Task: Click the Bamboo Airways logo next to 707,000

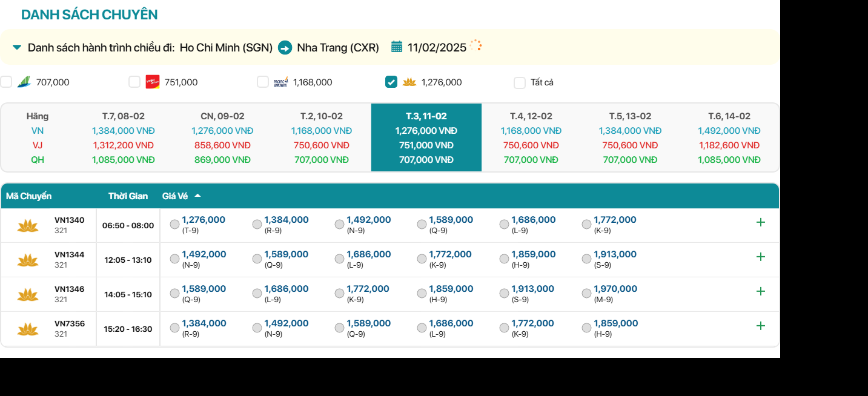Action: pos(24,82)
